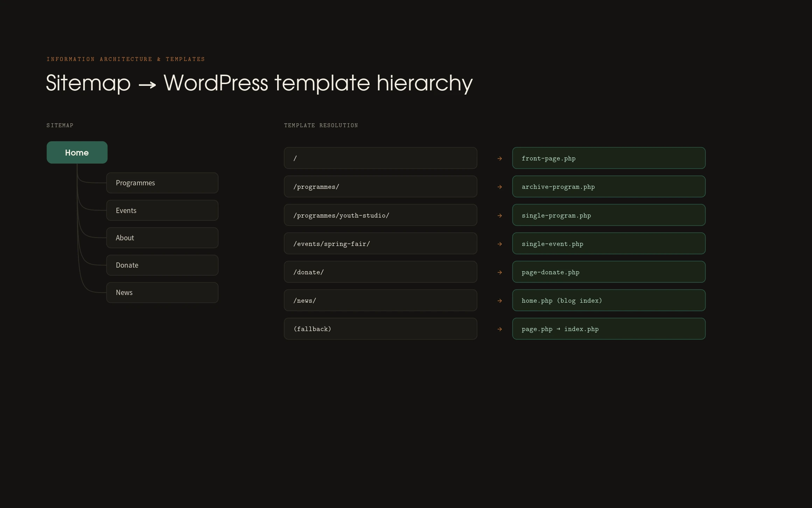This screenshot has width=812, height=508.
Task: Click the "Information Architecture & Templates" eyebrow
Action: (x=126, y=59)
